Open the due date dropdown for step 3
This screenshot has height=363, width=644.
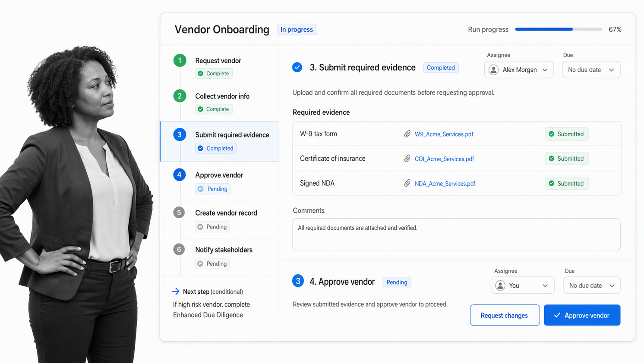click(x=591, y=70)
